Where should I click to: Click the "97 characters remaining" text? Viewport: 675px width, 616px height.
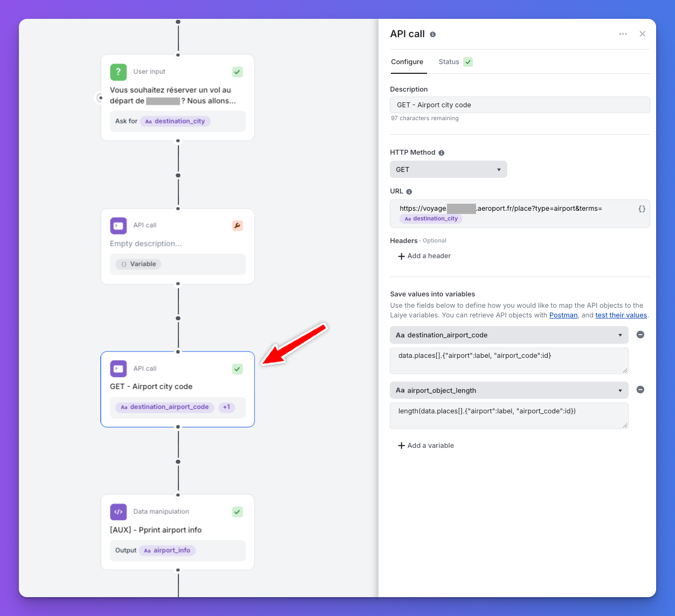(425, 119)
